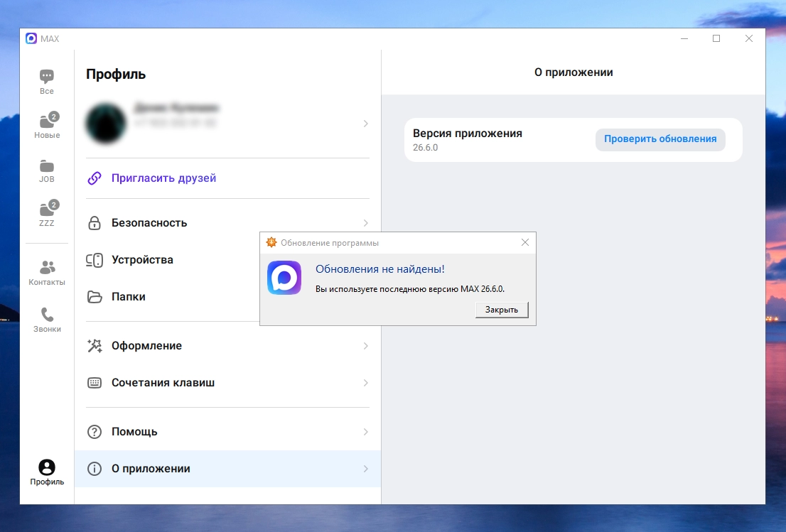786x532 pixels.
Task: Minimize the MAX window
Action: click(x=684, y=38)
